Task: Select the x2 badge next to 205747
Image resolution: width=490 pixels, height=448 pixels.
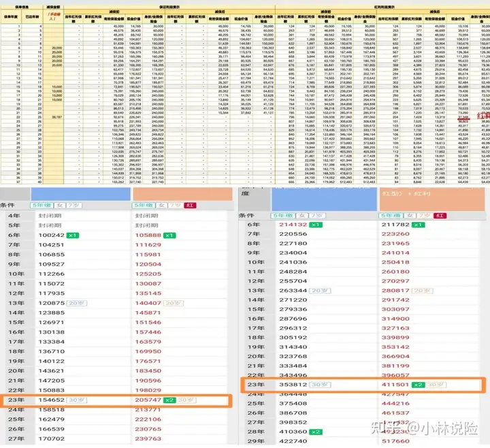Action: [x=169, y=400]
